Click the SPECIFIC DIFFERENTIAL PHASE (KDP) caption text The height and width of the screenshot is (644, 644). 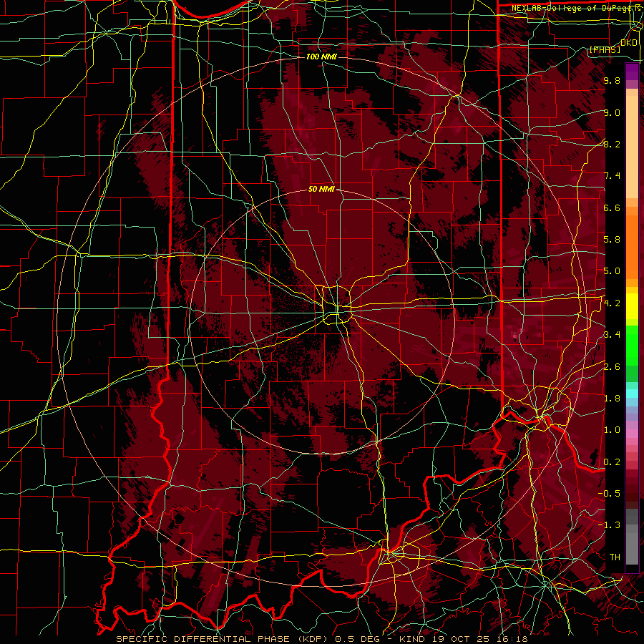223,639
